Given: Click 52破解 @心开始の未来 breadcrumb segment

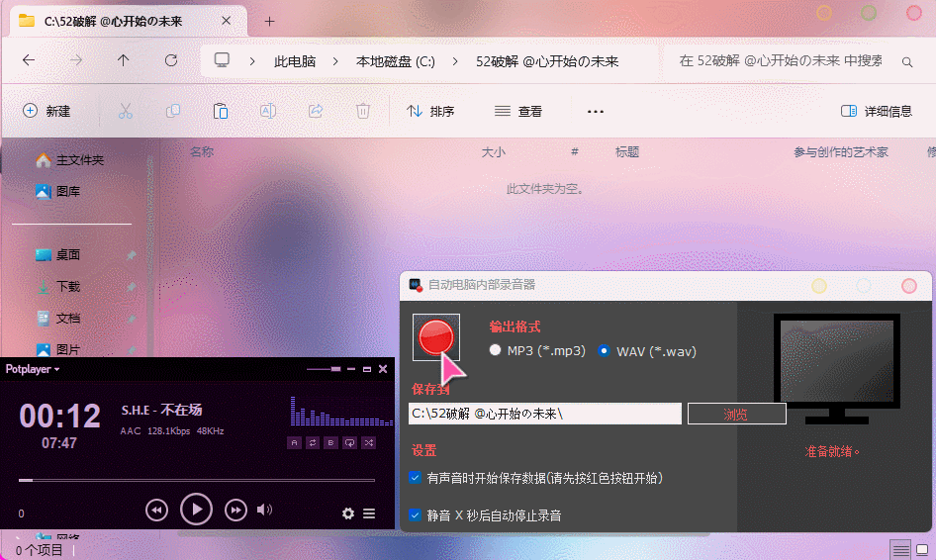Looking at the screenshot, I should click(x=547, y=61).
